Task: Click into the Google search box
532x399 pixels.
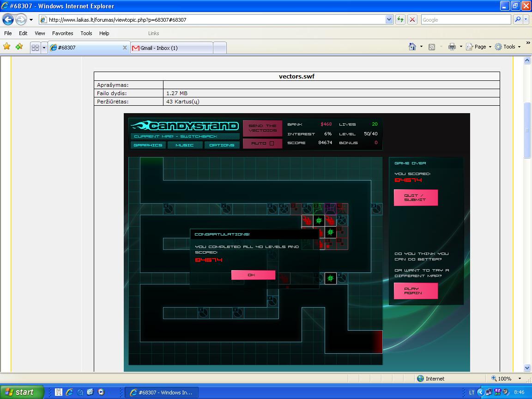Action: (x=466, y=20)
